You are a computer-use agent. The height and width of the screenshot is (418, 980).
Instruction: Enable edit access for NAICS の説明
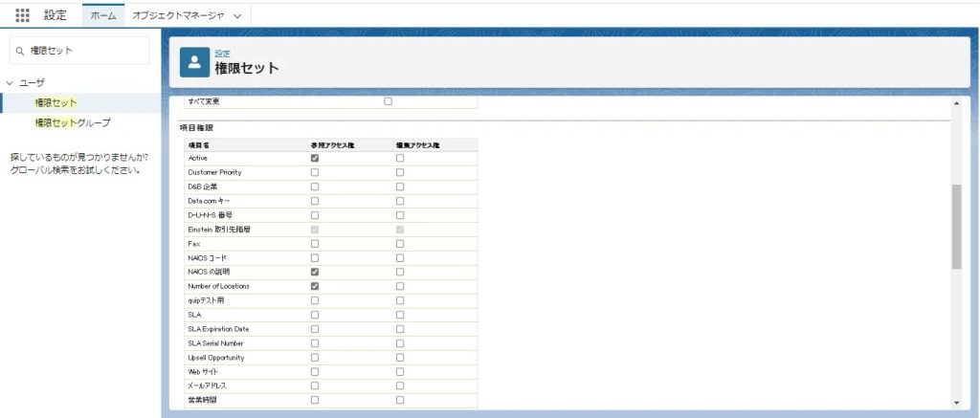400,272
